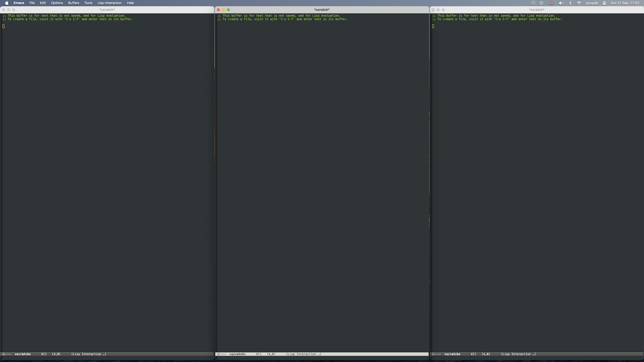The height and width of the screenshot is (362, 644).
Task: Click the arch-shaped menu bar icon
Action: click(533, 3)
